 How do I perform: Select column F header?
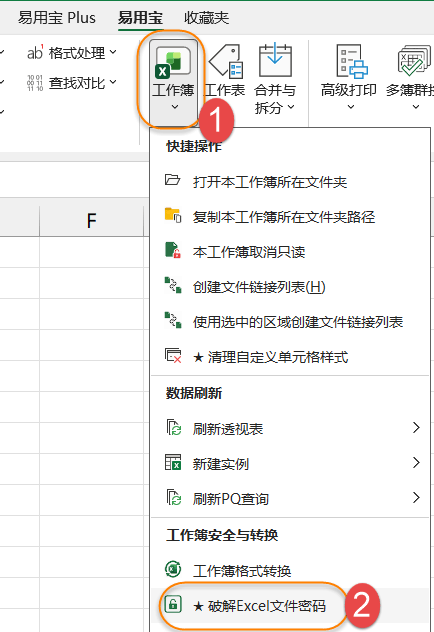pos(91,221)
